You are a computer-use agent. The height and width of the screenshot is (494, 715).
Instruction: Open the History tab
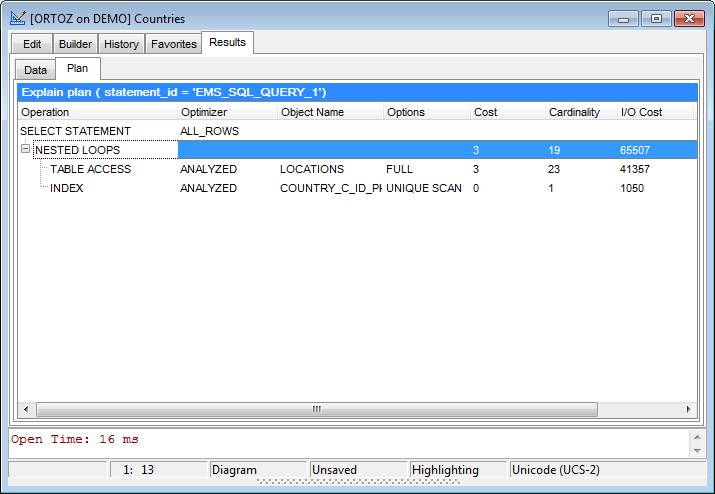point(122,44)
